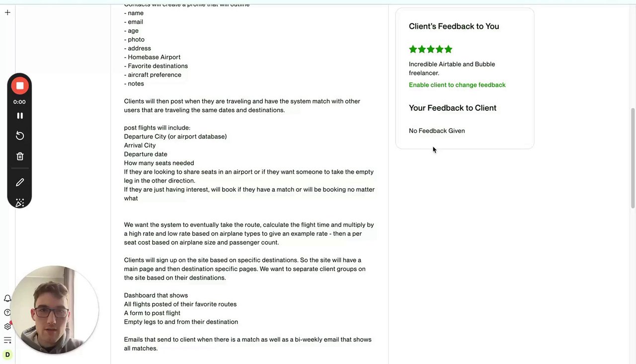Click the "Your Feedback to Client" heading
636x364 pixels.
[x=452, y=108]
